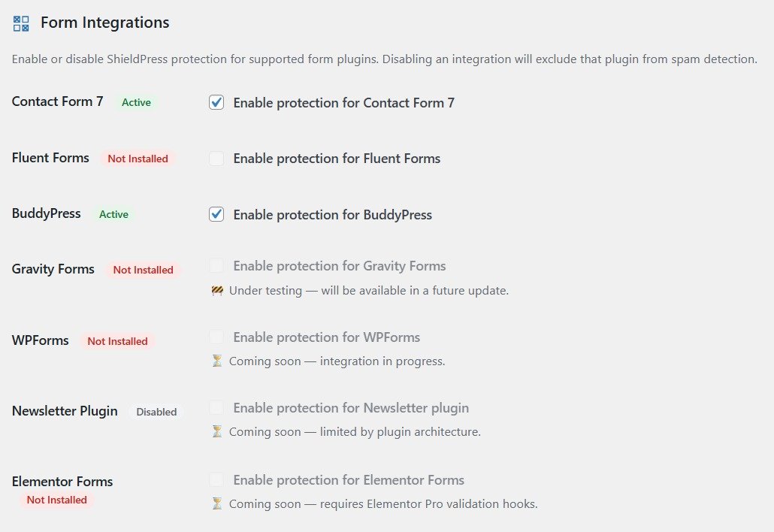
Task: Click the hourglass icon in Elementor Forms notice
Action: pyautogui.click(x=217, y=503)
